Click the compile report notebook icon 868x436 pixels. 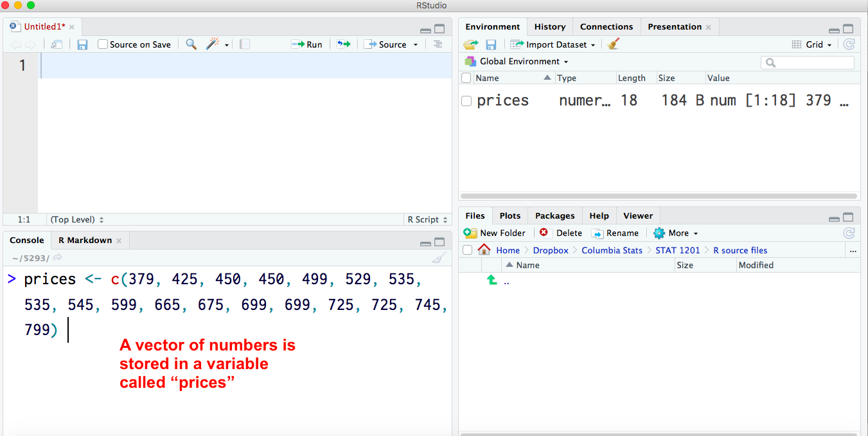(x=244, y=44)
